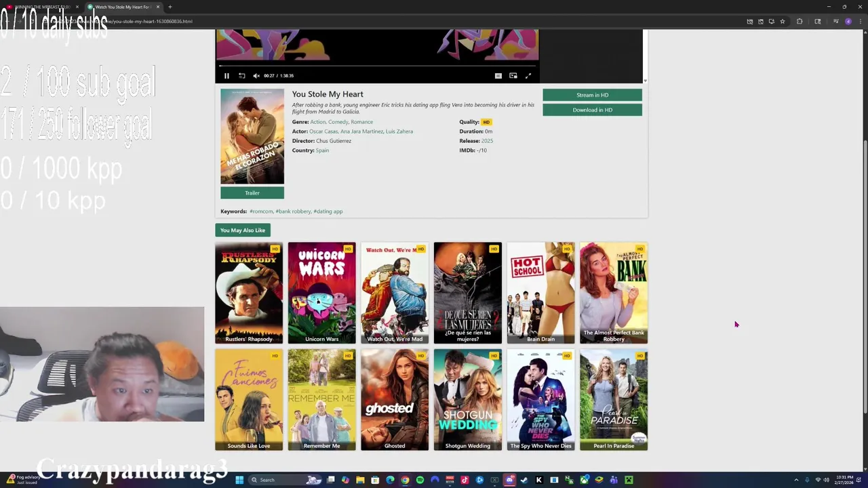The width and height of the screenshot is (868, 488).
Task: Open Discord from taskbar
Action: (509, 480)
